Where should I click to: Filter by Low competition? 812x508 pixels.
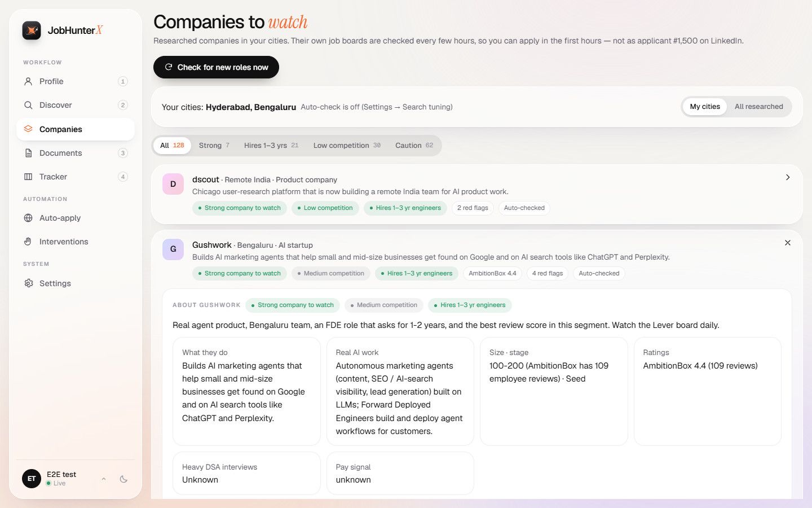(347, 146)
